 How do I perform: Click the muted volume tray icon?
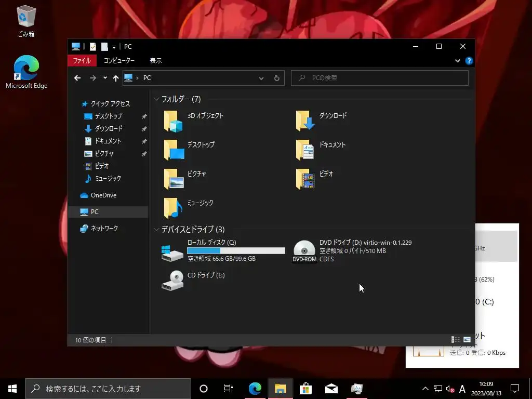click(x=450, y=389)
